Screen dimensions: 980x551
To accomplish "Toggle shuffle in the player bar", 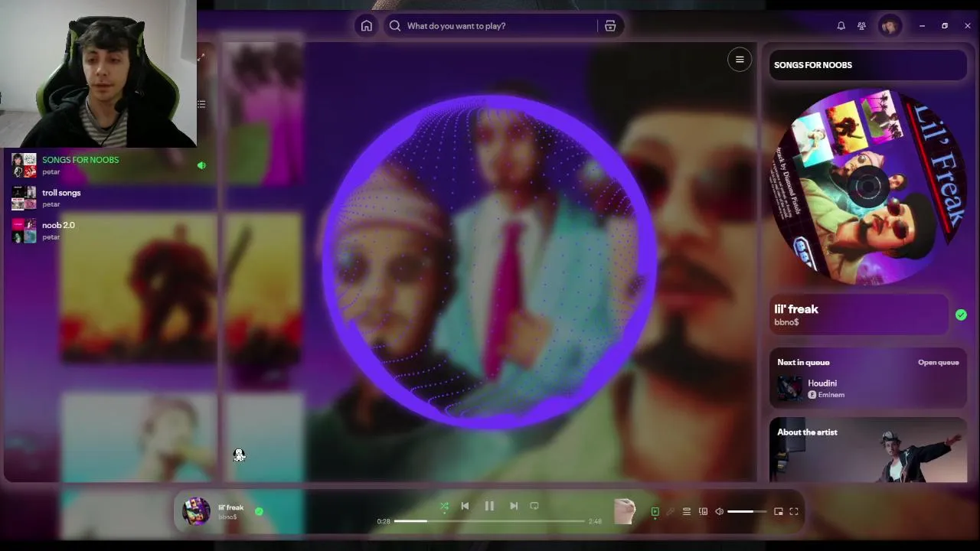I will pos(444,506).
